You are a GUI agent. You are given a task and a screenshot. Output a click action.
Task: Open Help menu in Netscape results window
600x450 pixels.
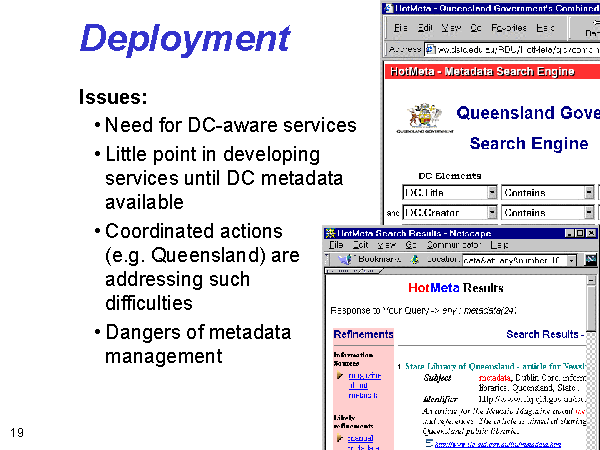click(499, 245)
